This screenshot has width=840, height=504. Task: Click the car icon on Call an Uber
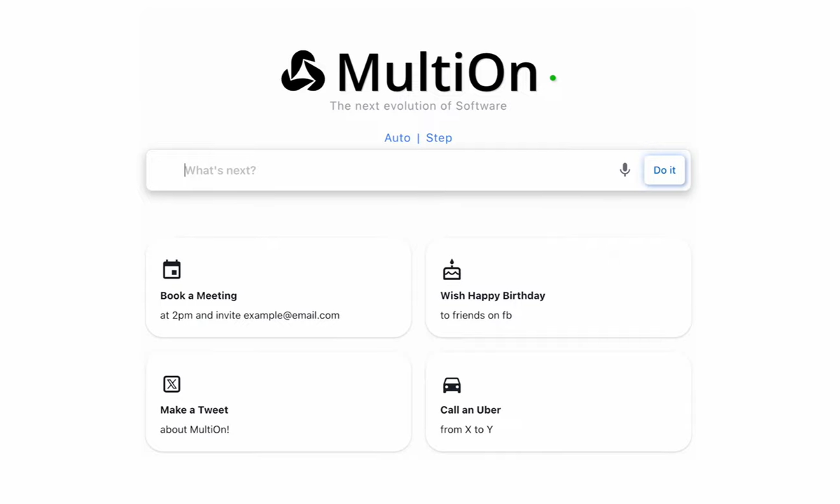coord(452,385)
